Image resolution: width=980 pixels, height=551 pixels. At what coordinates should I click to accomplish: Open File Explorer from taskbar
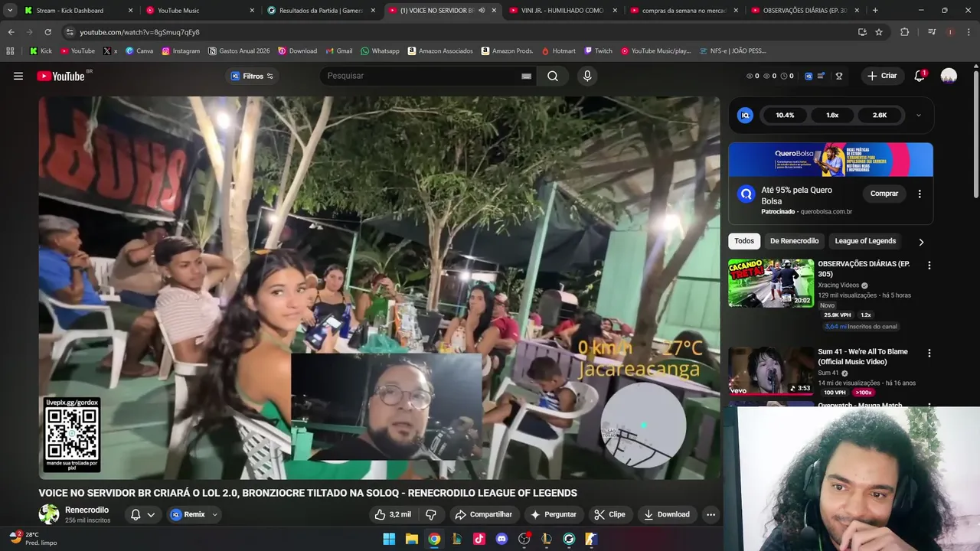coord(411,539)
